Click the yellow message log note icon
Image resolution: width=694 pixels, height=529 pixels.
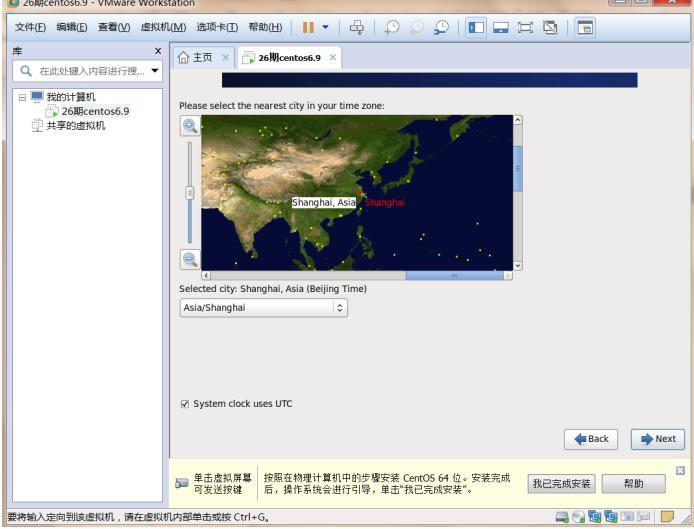(667, 517)
